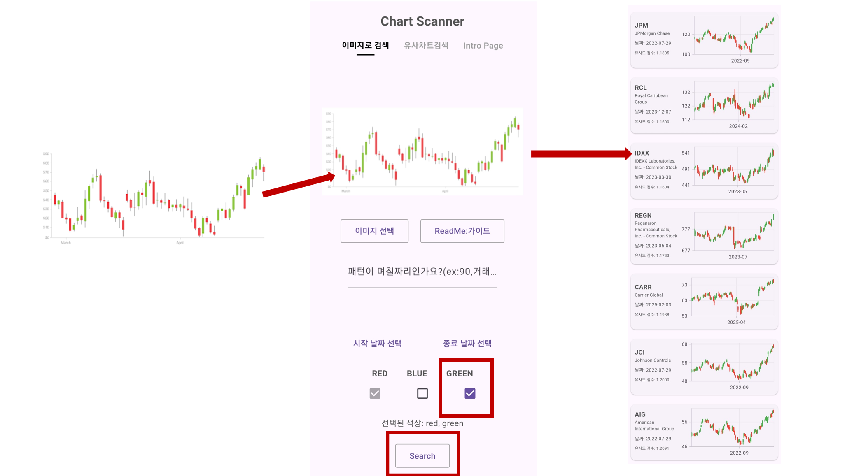Click the 이미지 선택 button
868x476 pixels.
[374, 231]
